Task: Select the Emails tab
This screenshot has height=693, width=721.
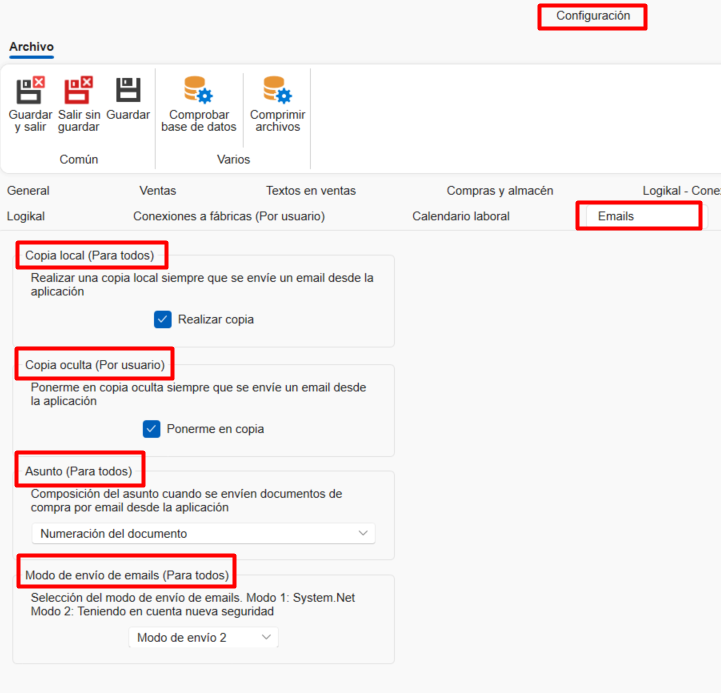Action: 616,217
